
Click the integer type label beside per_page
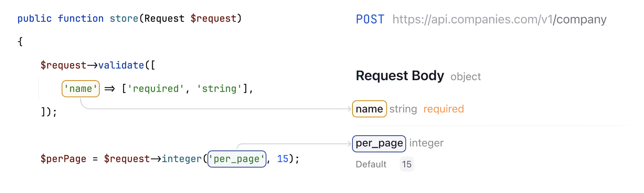[x=426, y=143]
